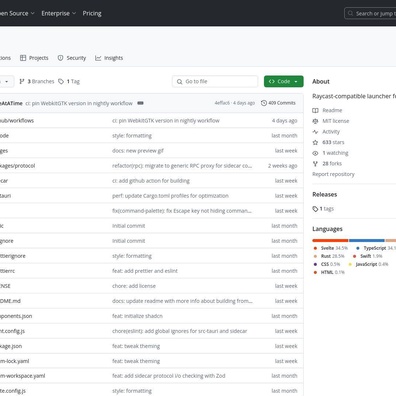Image resolution: width=396 pixels, height=396 pixels.
Task: Open the README.md file row
Action: 152,301
